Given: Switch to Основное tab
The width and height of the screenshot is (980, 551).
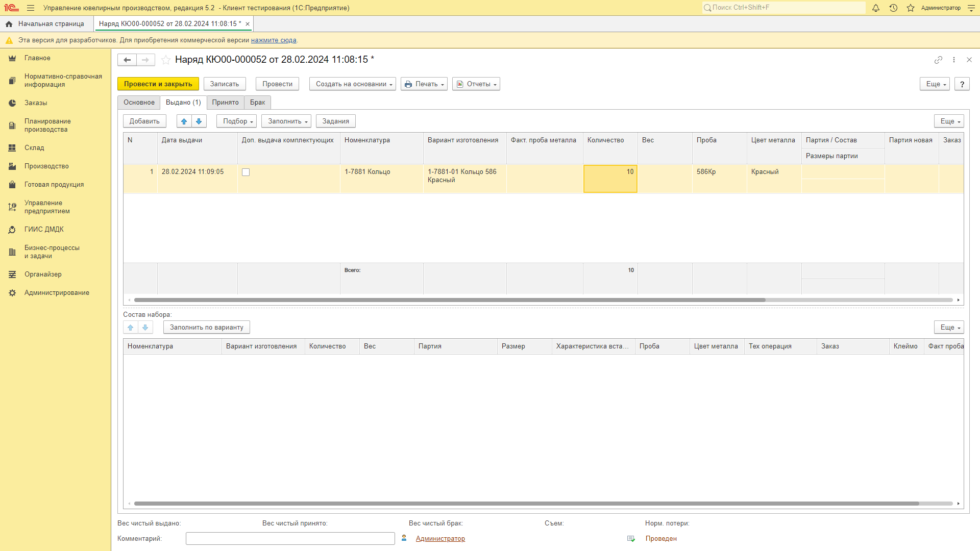Looking at the screenshot, I should [139, 103].
